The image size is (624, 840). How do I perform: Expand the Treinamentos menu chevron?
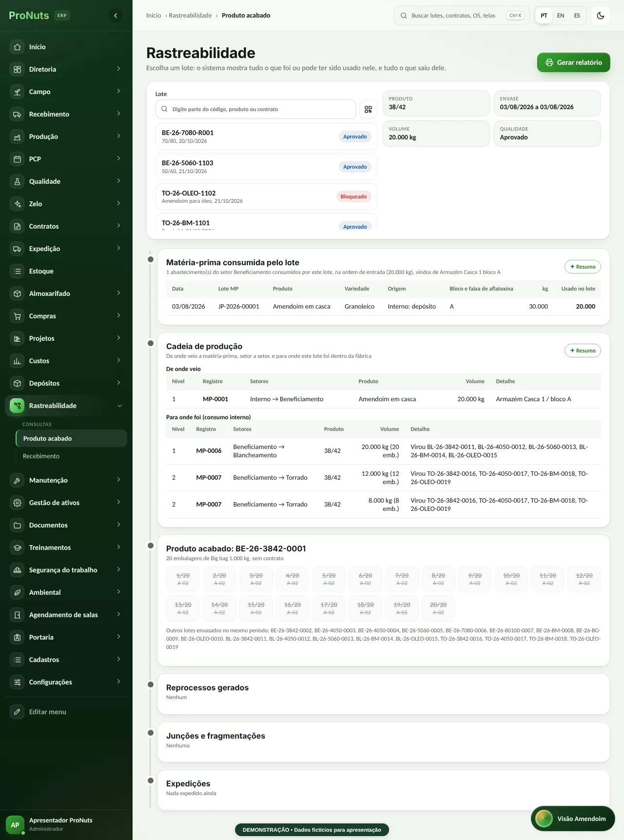pyautogui.click(x=118, y=547)
